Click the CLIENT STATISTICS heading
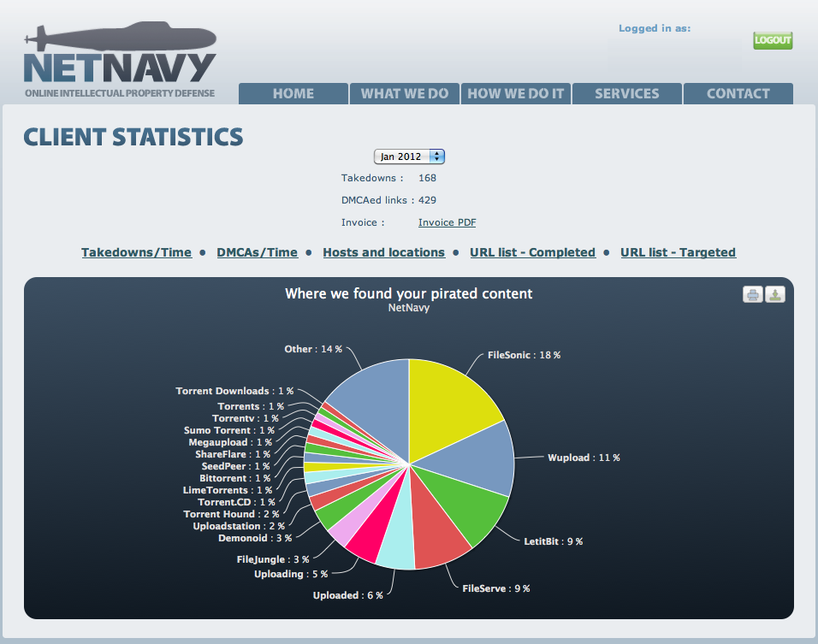 pos(133,137)
